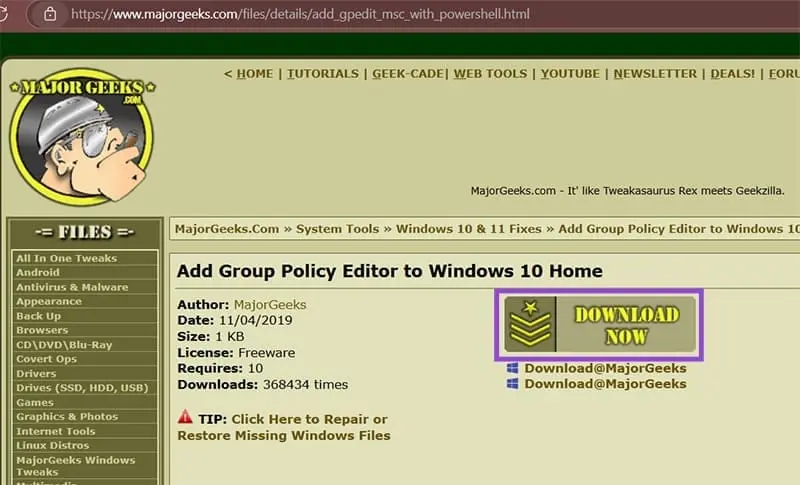The width and height of the screenshot is (800, 485).
Task: Open NEWSLETTER in top navigation
Action: [655, 74]
